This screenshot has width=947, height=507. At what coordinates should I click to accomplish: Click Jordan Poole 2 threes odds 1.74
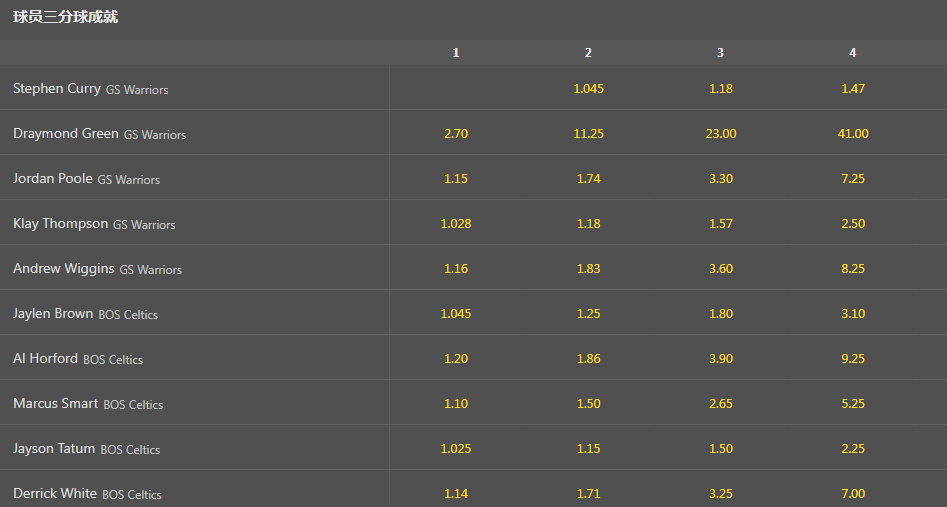tap(588, 179)
